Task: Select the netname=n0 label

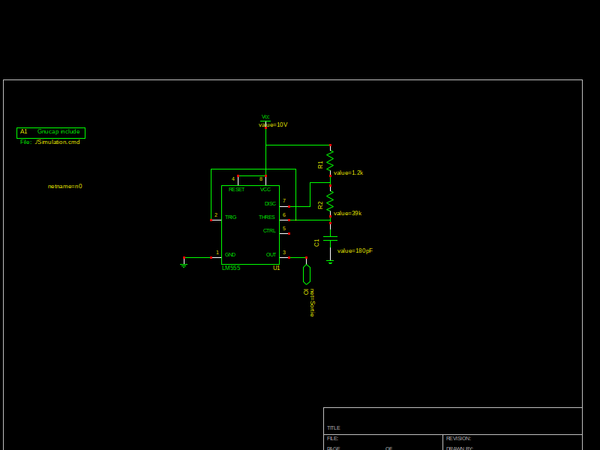Action: click(x=65, y=186)
